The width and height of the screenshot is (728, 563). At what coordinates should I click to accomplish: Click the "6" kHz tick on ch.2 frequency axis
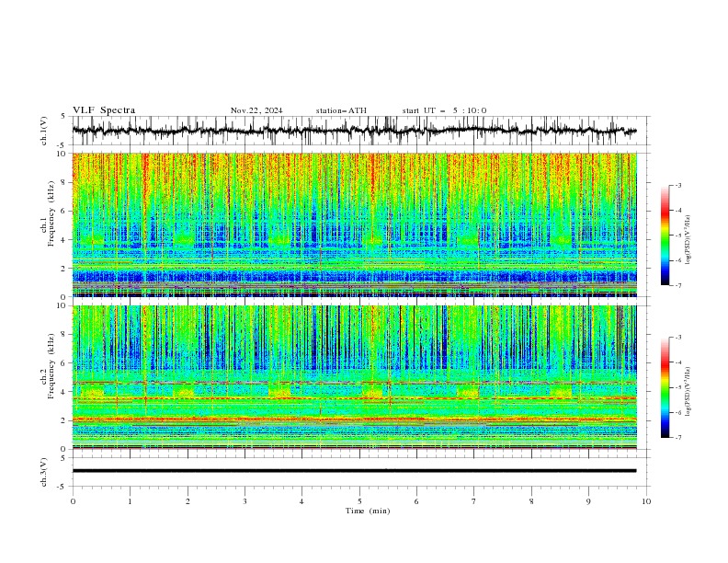click(65, 363)
